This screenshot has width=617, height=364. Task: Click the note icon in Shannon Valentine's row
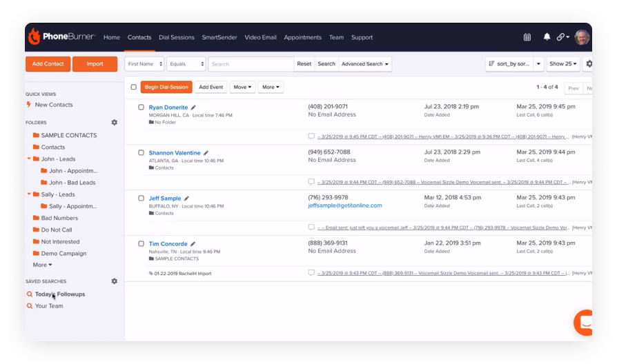click(311, 181)
